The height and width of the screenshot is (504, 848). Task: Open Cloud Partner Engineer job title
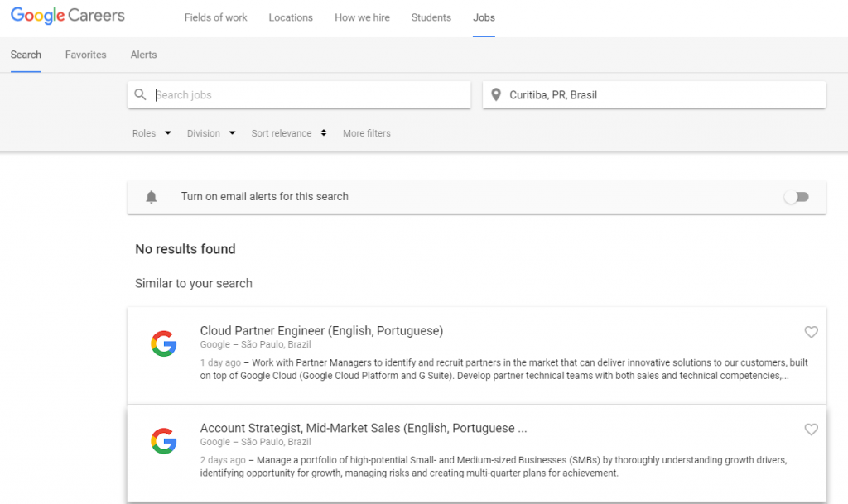click(x=322, y=330)
